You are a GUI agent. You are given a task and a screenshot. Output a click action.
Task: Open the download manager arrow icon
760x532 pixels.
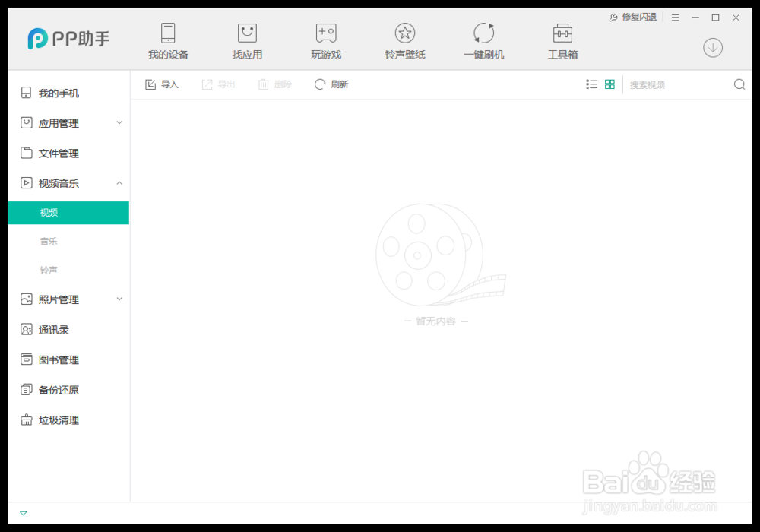(713, 47)
